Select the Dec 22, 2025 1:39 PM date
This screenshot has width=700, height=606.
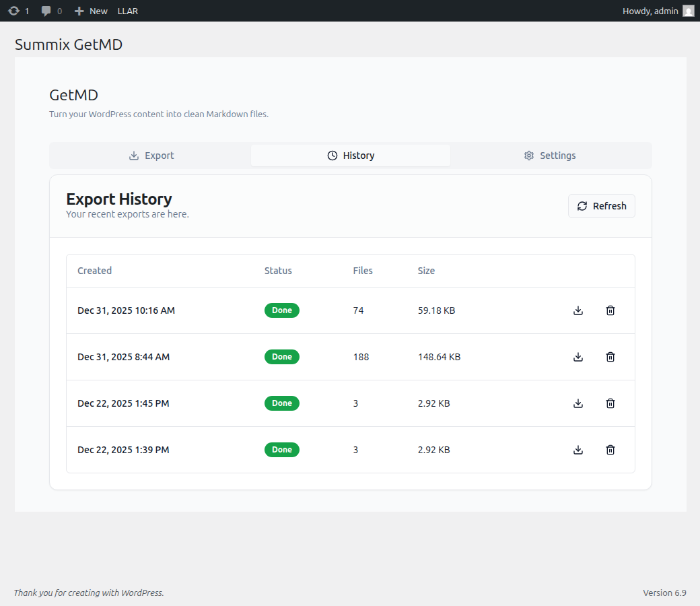click(123, 450)
